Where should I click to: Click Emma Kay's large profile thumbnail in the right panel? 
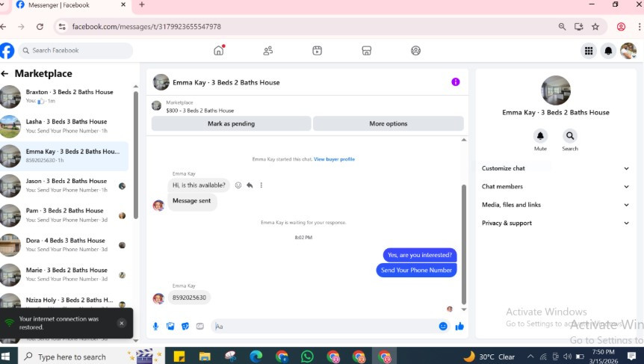pyautogui.click(x=555, y=90)
